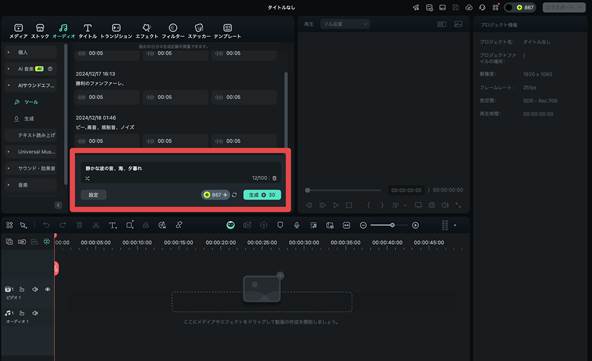This screenshot has width=592, height=361.
Task: Select the first ファンファーレ 00:05 result
Action: pyautogui.click(x=107, y=97)
